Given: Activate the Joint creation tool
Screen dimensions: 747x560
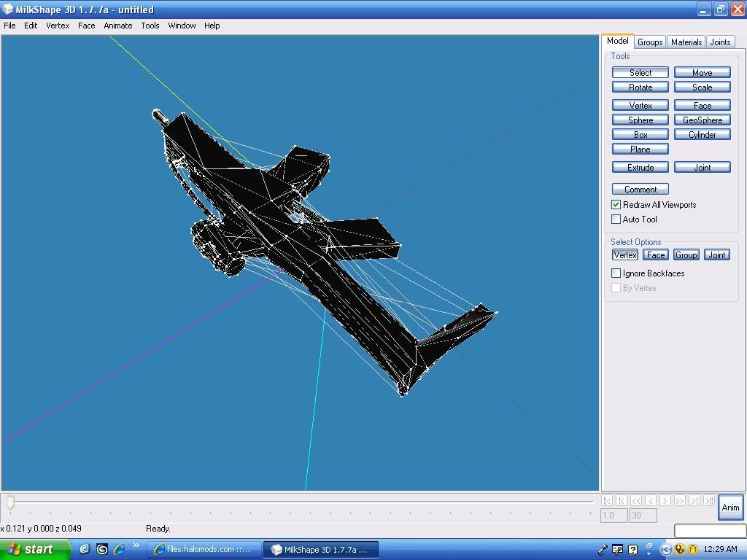Looking at the screenshot, I should pyautogui.click(x=703, y=167).
